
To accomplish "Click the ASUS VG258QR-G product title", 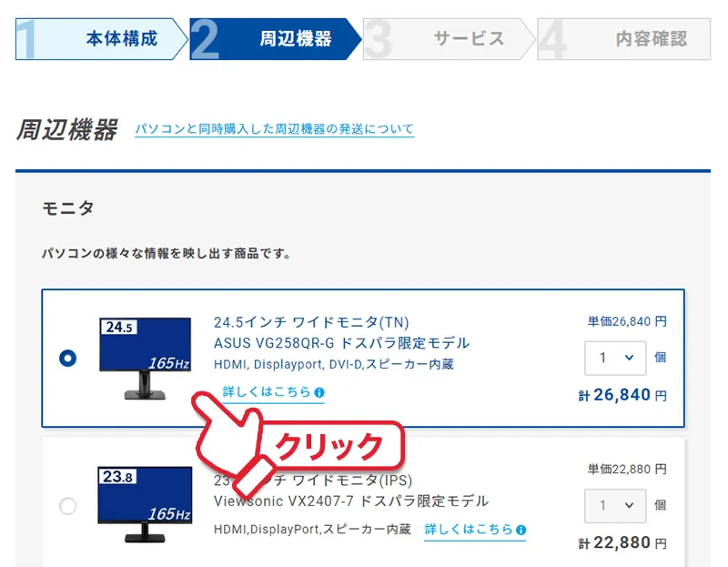I will [x=341, y=343].
